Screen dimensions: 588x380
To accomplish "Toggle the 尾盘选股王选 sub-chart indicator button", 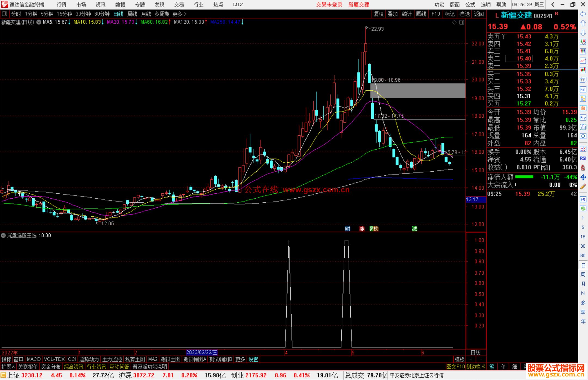I will (3, 235).
